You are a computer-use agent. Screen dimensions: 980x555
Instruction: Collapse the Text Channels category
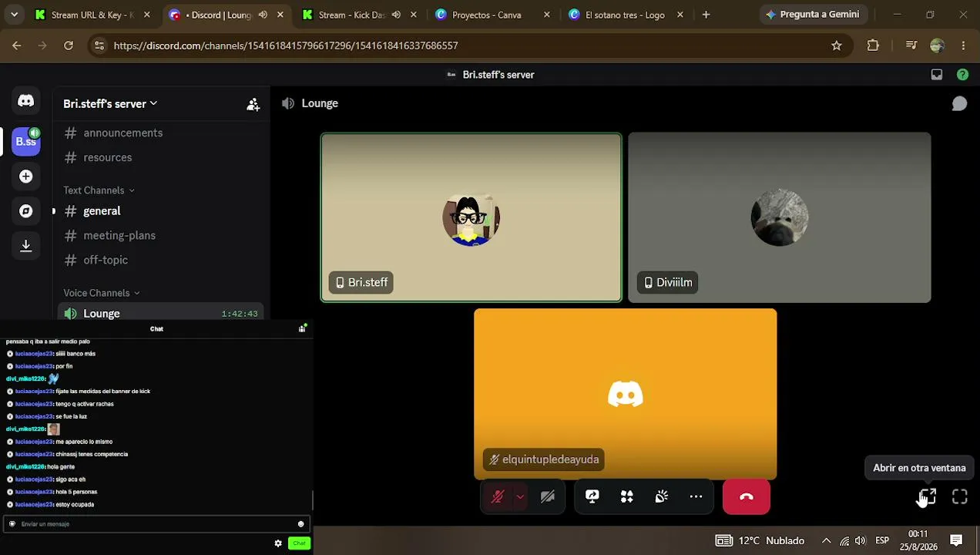pyautogui.click(x=99, y=190)
